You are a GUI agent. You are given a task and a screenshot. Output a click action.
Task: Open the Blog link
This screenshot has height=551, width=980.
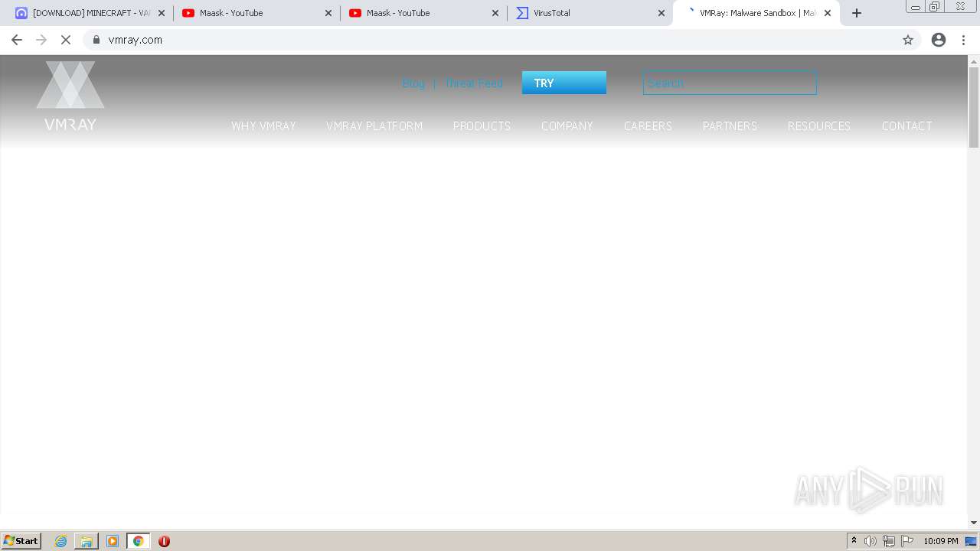[413, 83]
